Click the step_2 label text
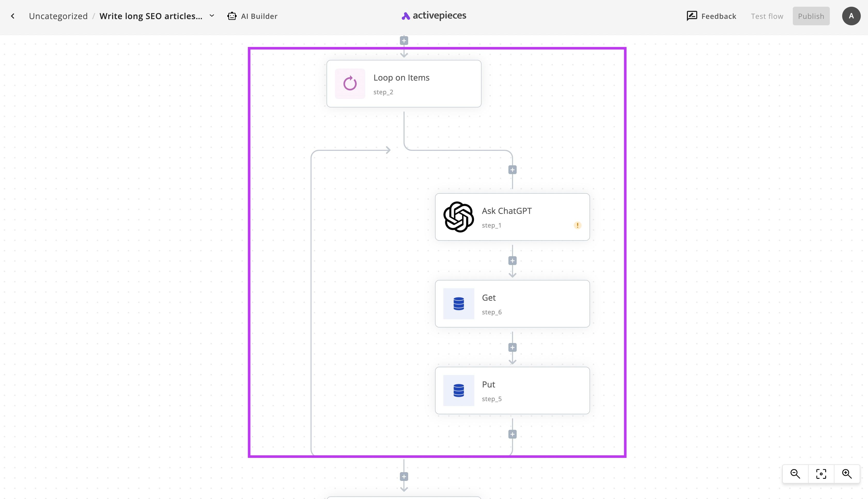 tap(383, 92)
